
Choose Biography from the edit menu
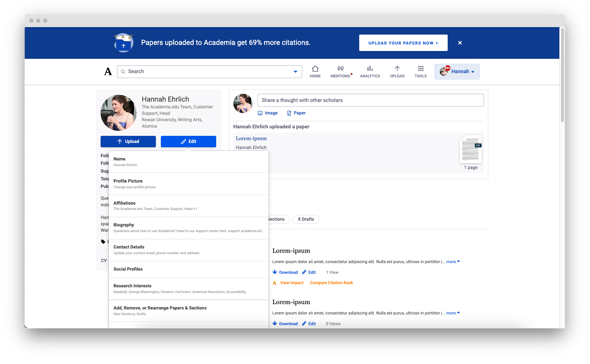tap(189, 228)
